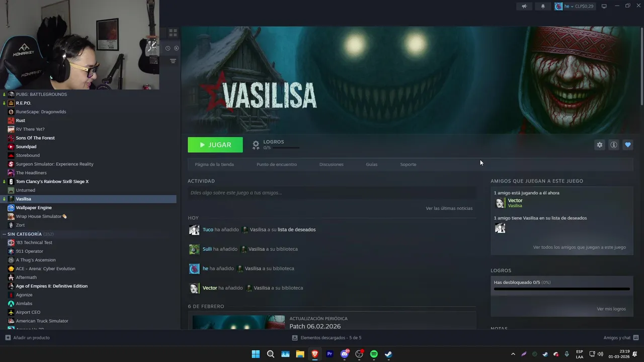
Task: Click the microphone icon in system tray
Action: 567,354
